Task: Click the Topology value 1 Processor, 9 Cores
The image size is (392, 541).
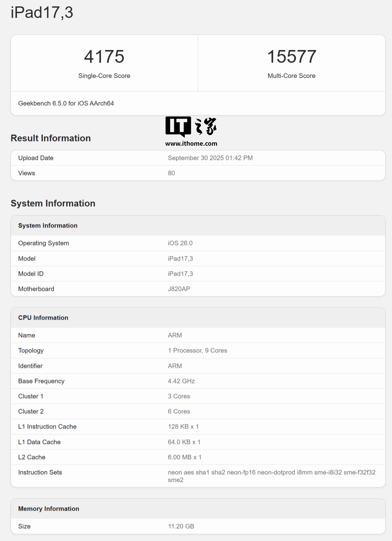Action: [197, 350]
